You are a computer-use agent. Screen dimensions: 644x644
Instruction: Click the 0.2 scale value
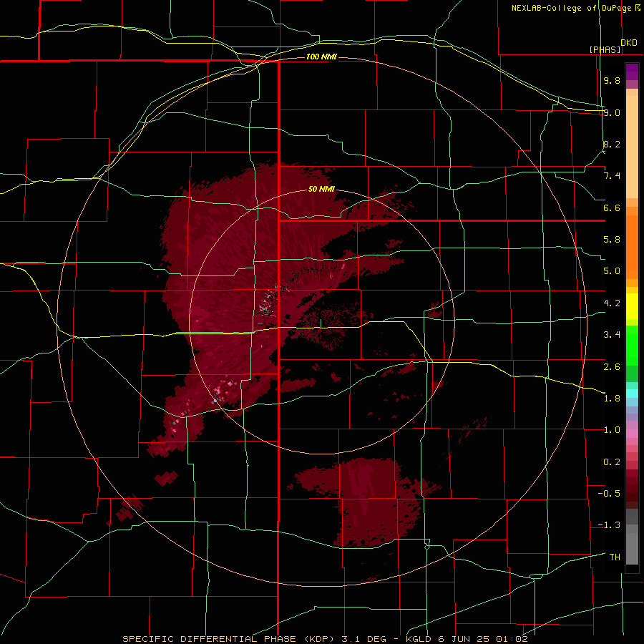tap(612, 462)
